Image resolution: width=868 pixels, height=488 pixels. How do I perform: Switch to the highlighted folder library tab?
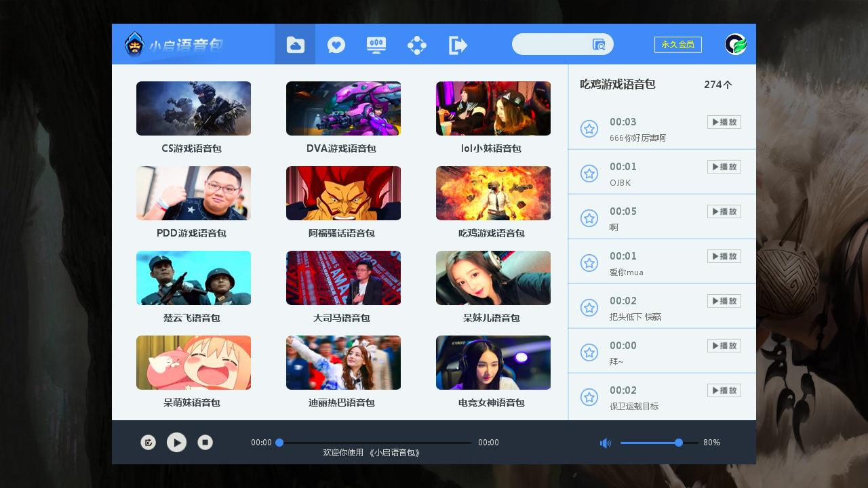click(x=295, y=44)
